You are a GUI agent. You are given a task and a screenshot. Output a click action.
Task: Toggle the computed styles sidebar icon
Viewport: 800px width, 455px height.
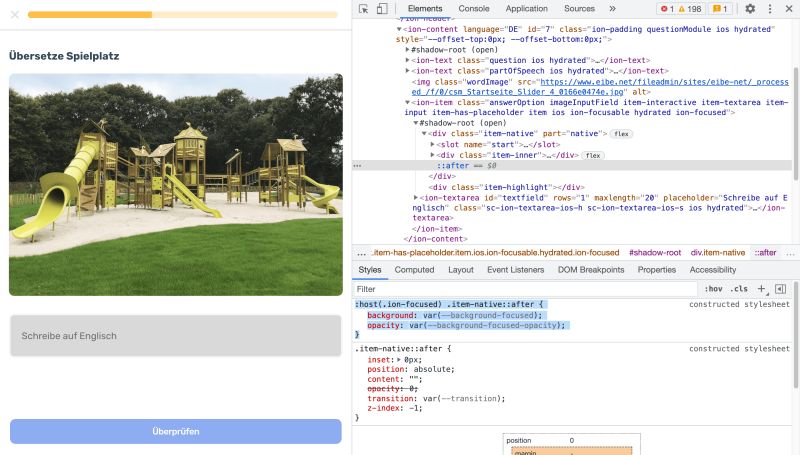[780, 289]
